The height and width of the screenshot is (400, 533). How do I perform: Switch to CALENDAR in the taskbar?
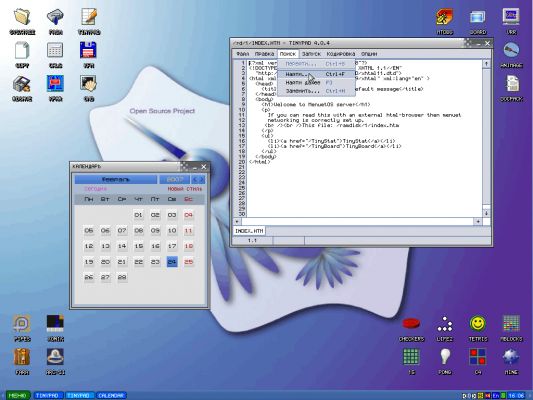(x=111, y=396)
